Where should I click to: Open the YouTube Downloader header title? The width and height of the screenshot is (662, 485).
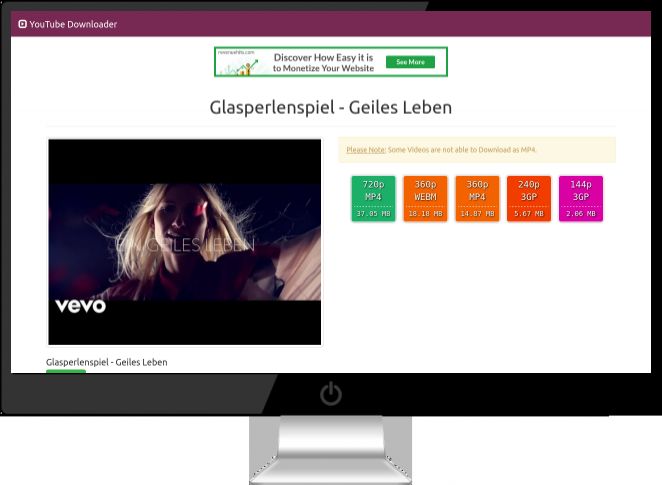[x=73, y=24]
